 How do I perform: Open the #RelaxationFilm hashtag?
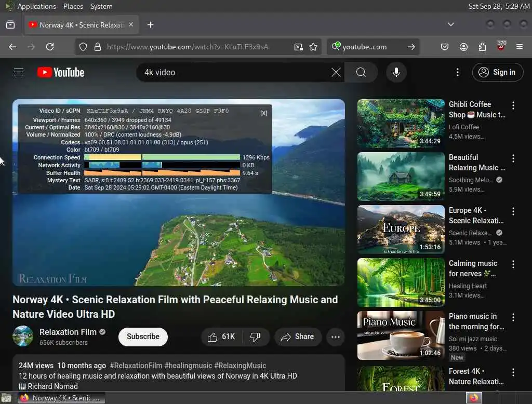pyautogui.click(x=136, y=366)
